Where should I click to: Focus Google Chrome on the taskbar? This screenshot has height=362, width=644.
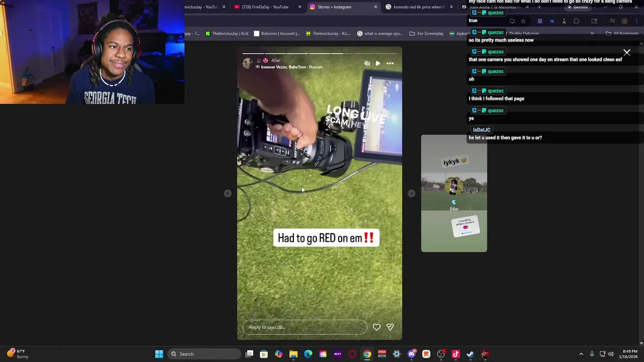367,354
